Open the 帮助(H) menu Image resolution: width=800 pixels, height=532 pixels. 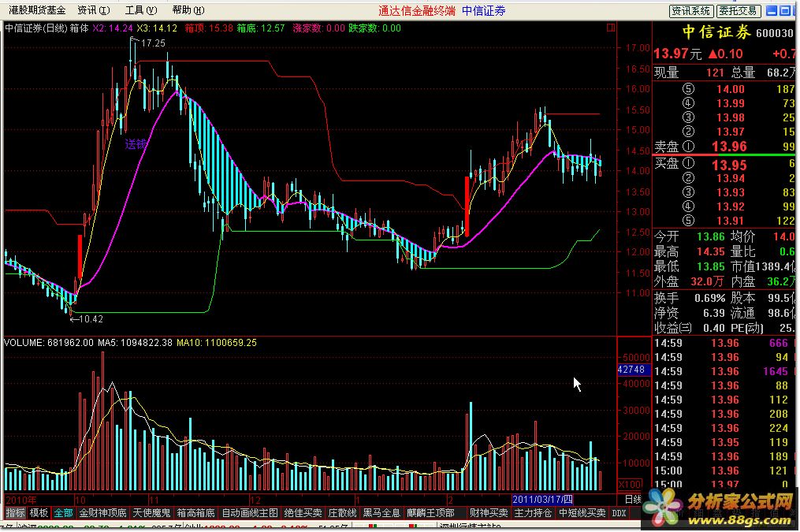coord(188,10)
